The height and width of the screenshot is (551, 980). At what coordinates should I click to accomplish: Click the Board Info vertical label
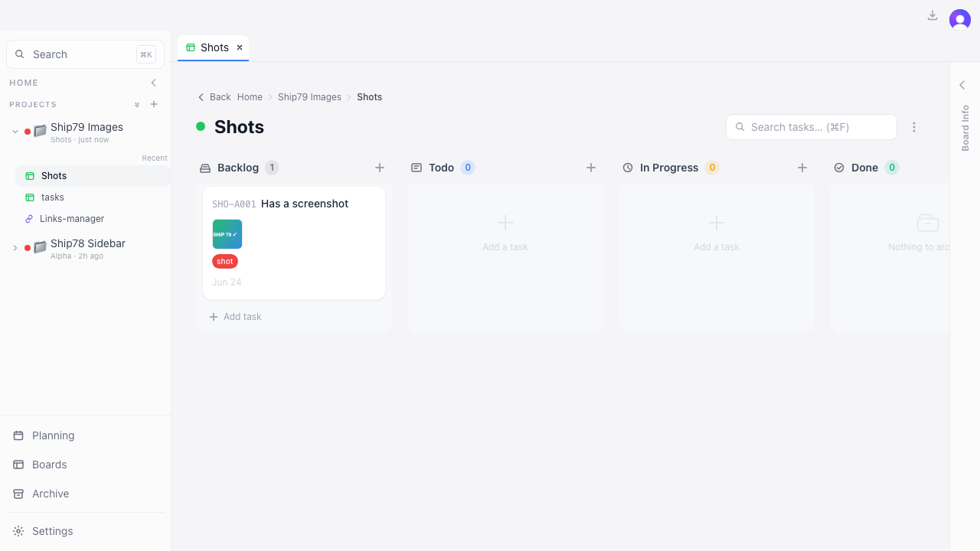click(x=965, y=128)
